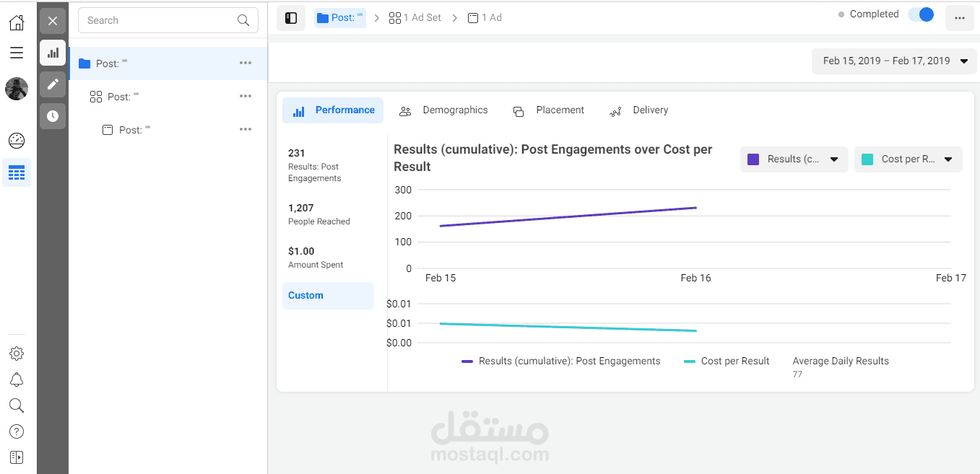Toggle the campaign on/off switch
The height and width of the screenshot is (474, 980).
(x=921, y=15)
